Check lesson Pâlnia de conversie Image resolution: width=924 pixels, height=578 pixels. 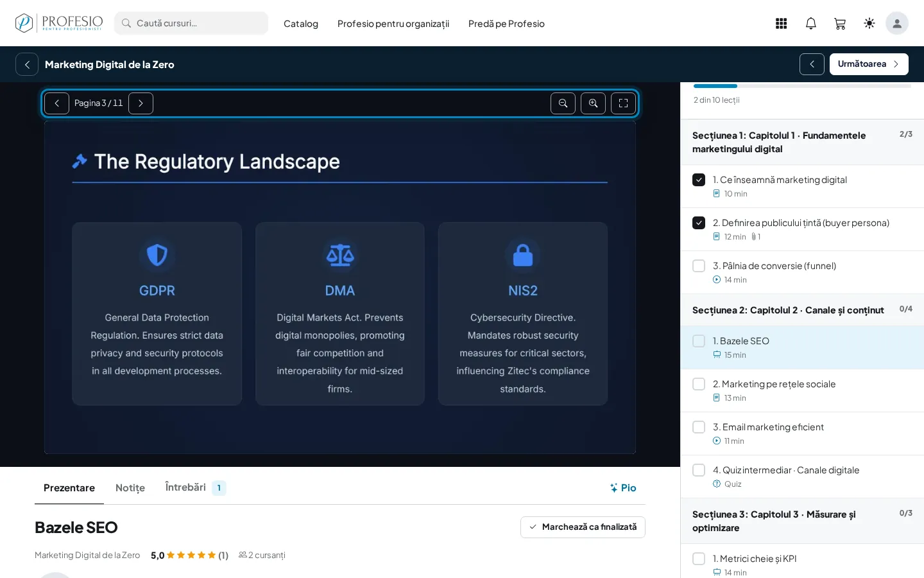click(699, 266)
